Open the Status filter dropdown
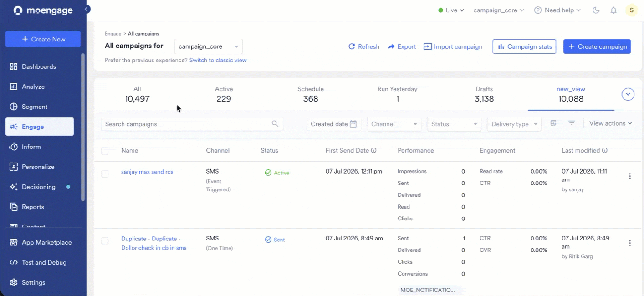 pos(454,124)
